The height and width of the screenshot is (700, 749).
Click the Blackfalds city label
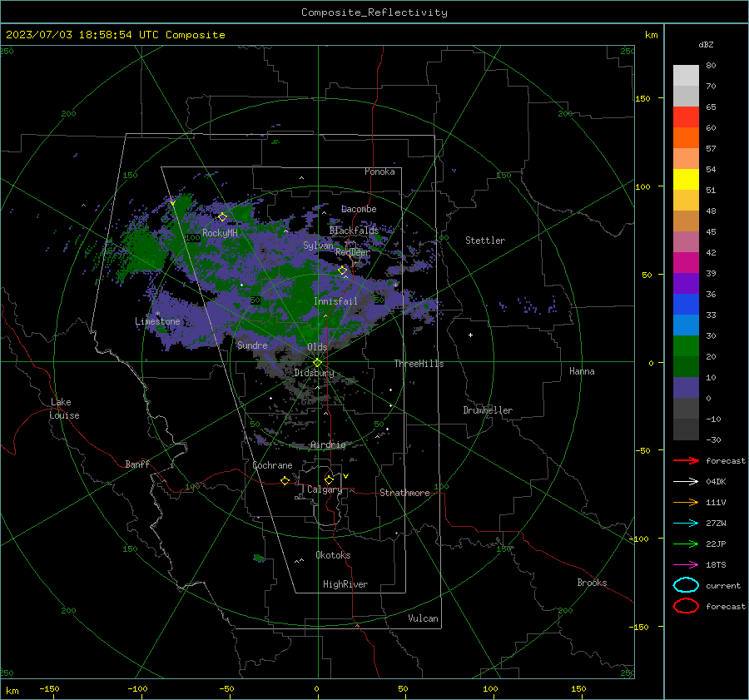(x=354, y=231)
